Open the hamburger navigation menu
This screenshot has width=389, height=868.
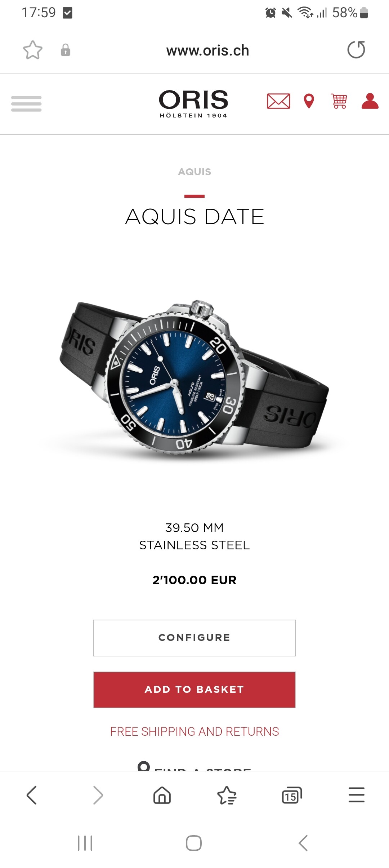[26, 104]
